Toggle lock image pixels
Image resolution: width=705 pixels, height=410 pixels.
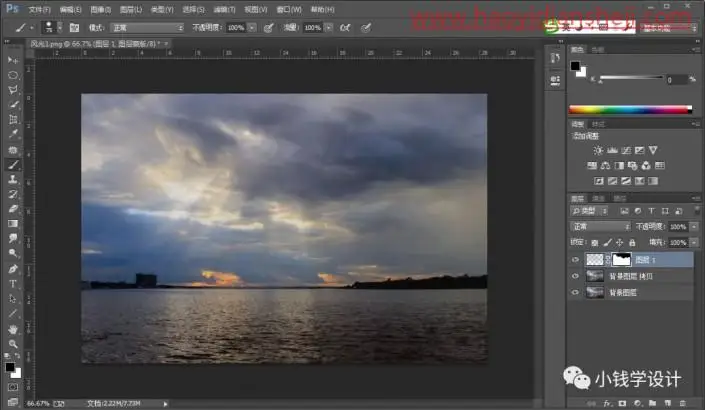click(607, 243)
